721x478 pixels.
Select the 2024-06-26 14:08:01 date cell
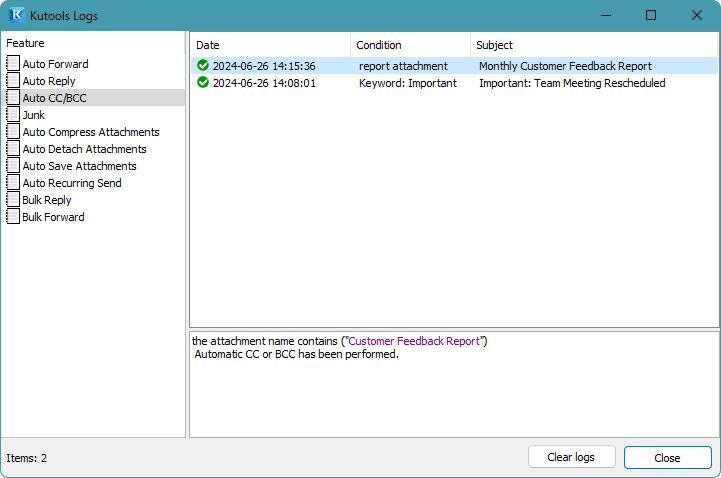pyautogui.click(x=264, y=83)
